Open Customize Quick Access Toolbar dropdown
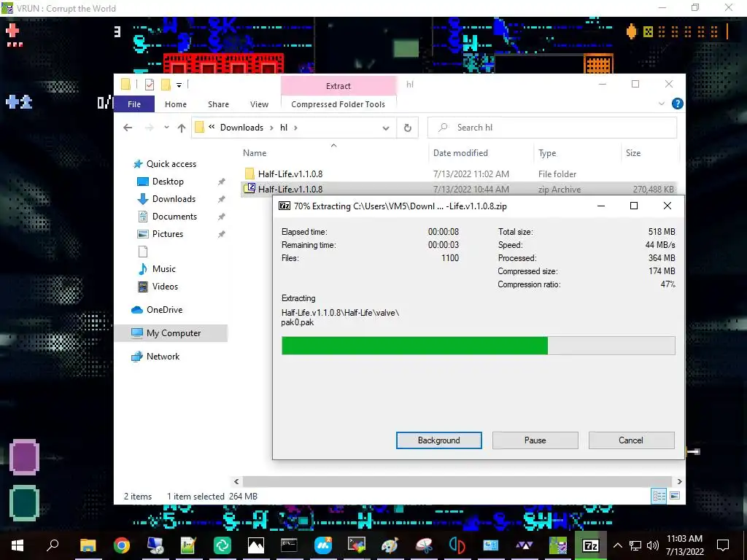The image size is (747, 560). click(x=179, y=85)
